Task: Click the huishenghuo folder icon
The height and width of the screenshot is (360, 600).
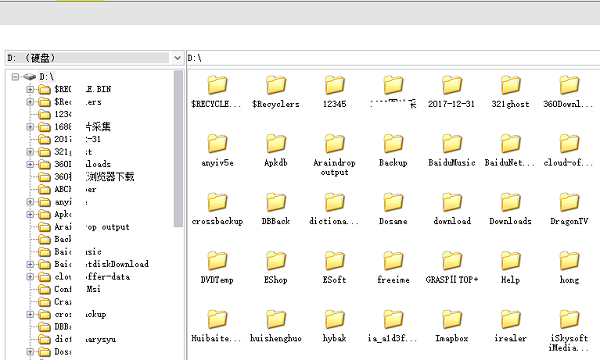Action: [276, 319]
